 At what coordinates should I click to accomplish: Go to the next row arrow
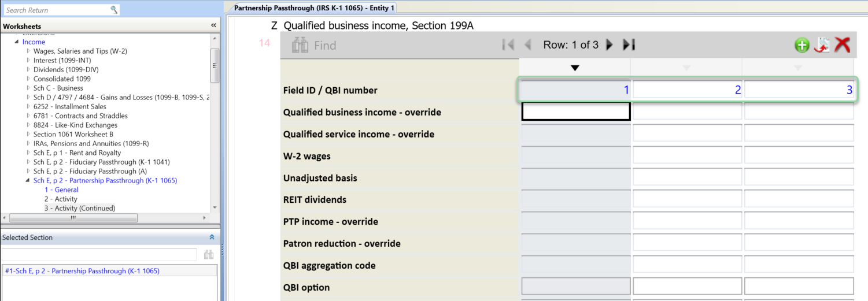point(609,45)
